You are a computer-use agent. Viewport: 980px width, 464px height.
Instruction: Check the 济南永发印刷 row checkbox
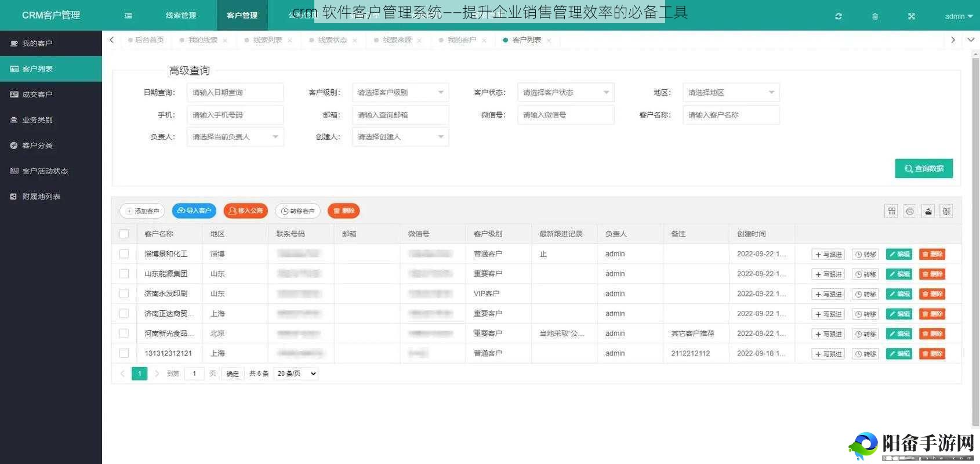[x=124, y=293]
